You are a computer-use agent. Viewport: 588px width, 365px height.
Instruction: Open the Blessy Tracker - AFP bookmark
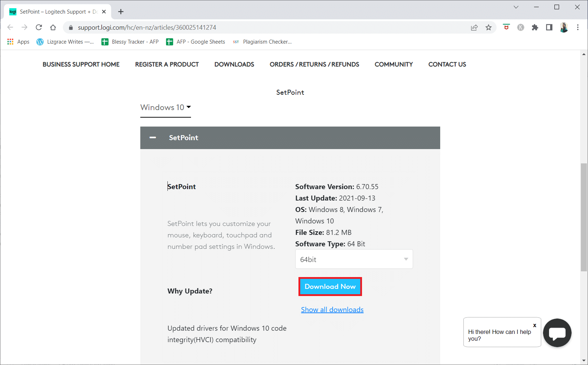[x=130, y=42]
